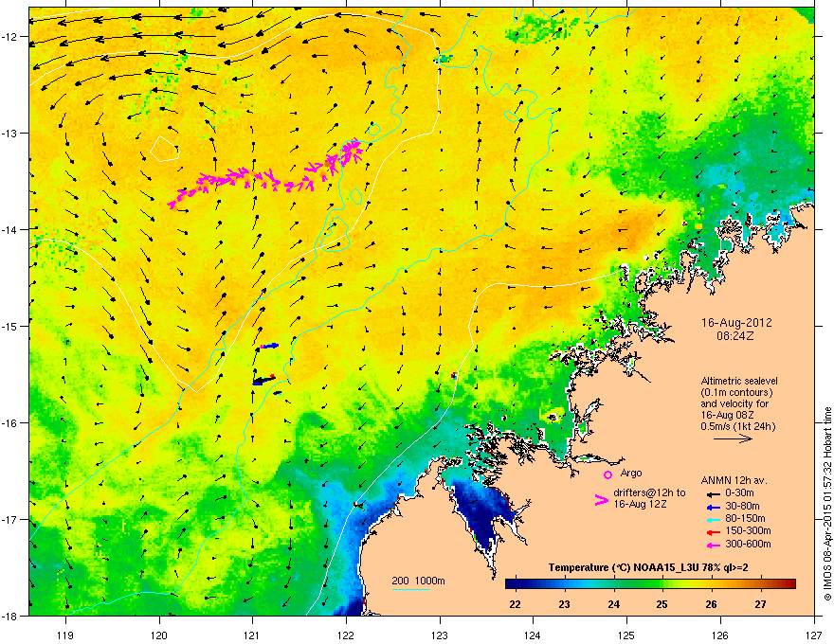Click the cyan 80-150m arrow in legend
This screenshot has height=644, width=834.
coord(713,519)
